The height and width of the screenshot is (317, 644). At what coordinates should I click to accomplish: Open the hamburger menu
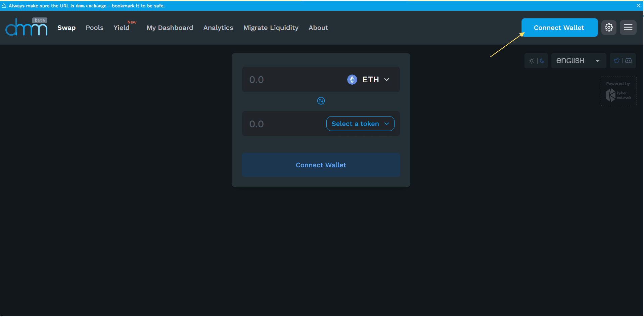[628, 28]
